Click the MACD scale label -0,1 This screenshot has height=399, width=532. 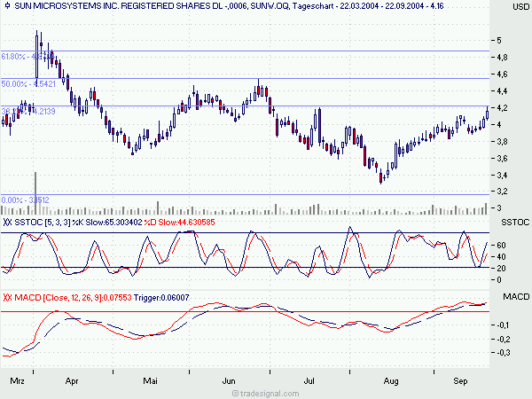[x=503, y=325]
